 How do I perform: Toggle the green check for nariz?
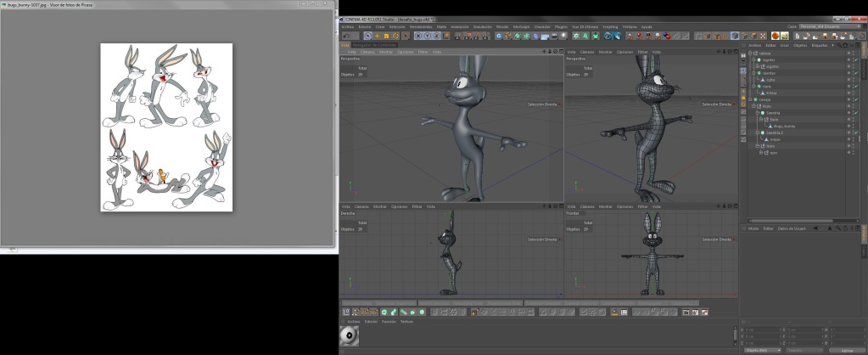(856, 87)
